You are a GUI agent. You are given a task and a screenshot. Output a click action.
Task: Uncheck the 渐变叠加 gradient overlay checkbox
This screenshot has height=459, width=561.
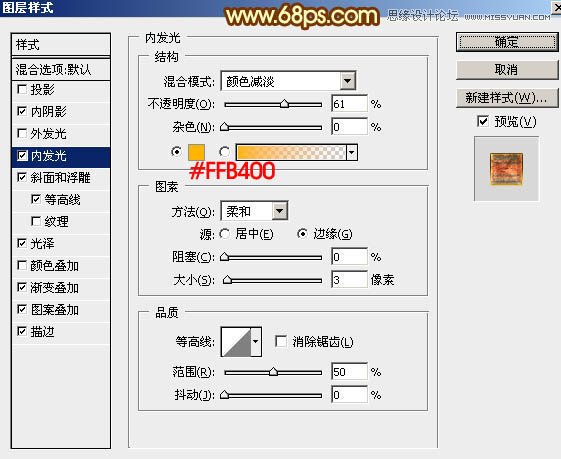coord(22,288)
